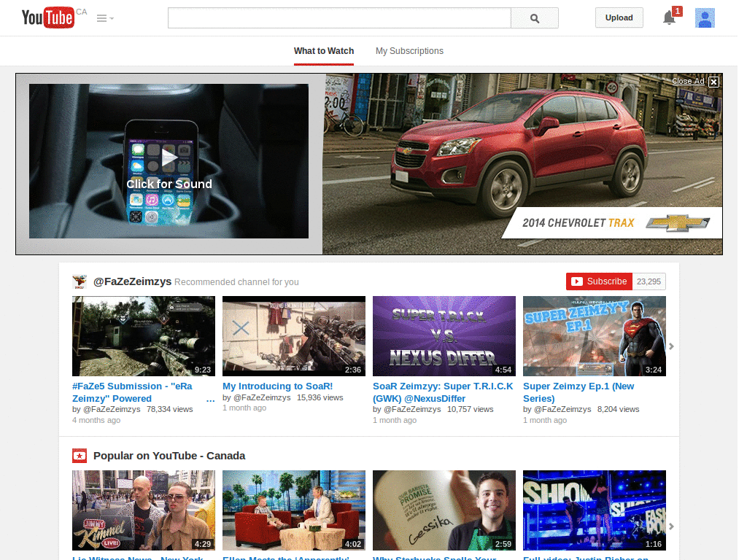Image resolution: width=747 pixels, height=560 pixels.
Task: Open 'Super Zeimzy Ep.1 (New Series)' title
Action: [578, 392]
